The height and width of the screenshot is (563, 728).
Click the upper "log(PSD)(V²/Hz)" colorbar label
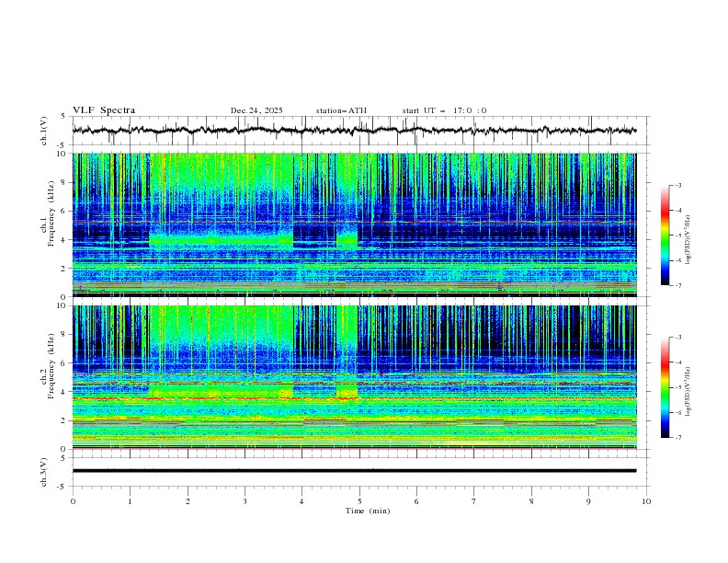(x=688, y=240)
